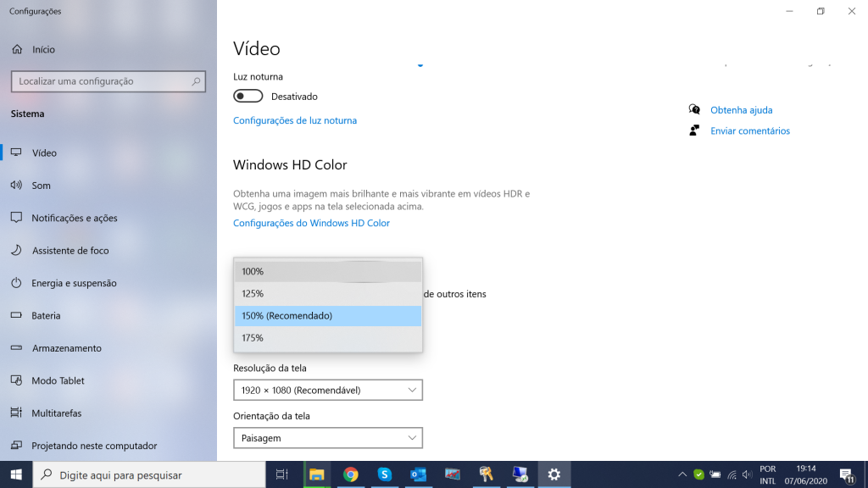Select 175% scaling option

coord(327,338)
